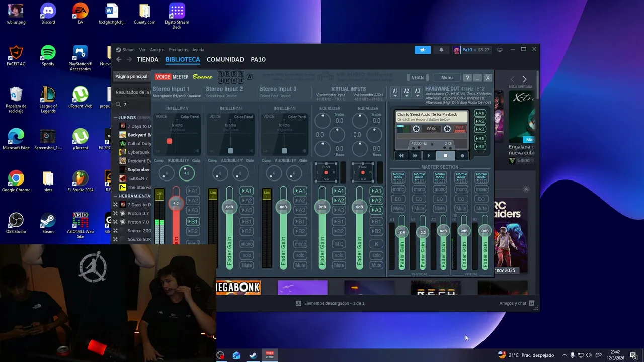The width and height of the screenshot is (644, 362).
Task: Click Steam icon in taskbar
Action: point(253,355)
